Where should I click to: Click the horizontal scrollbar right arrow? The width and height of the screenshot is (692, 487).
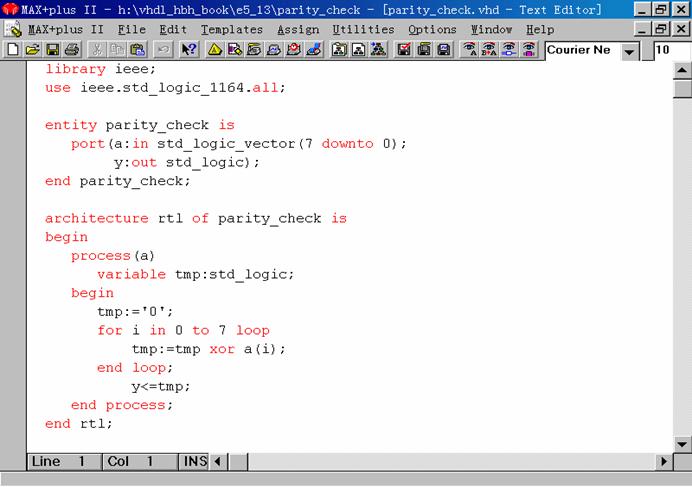tap(664, 461)
